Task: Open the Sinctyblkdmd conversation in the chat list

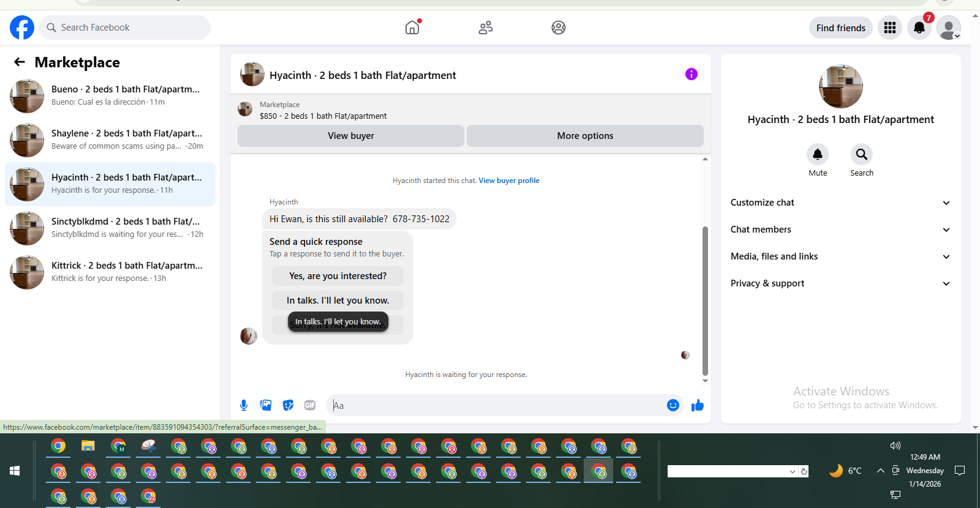Action: (x=110, y=228)
